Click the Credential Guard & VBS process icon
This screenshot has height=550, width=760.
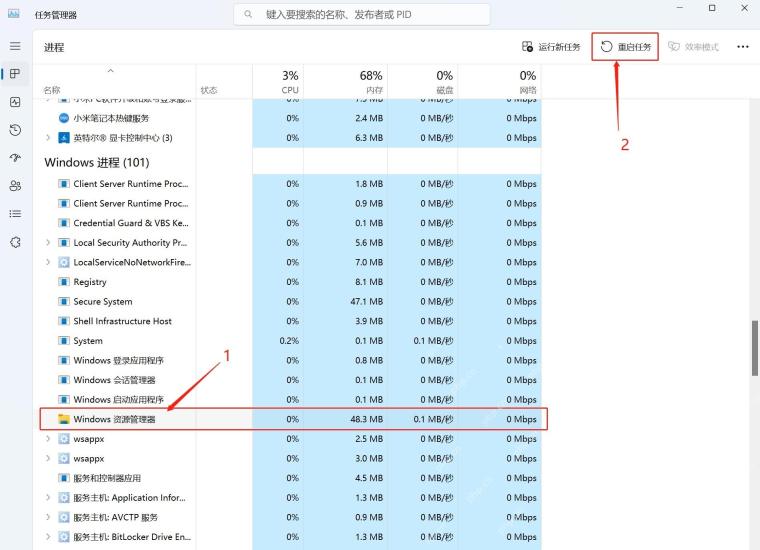63,223
